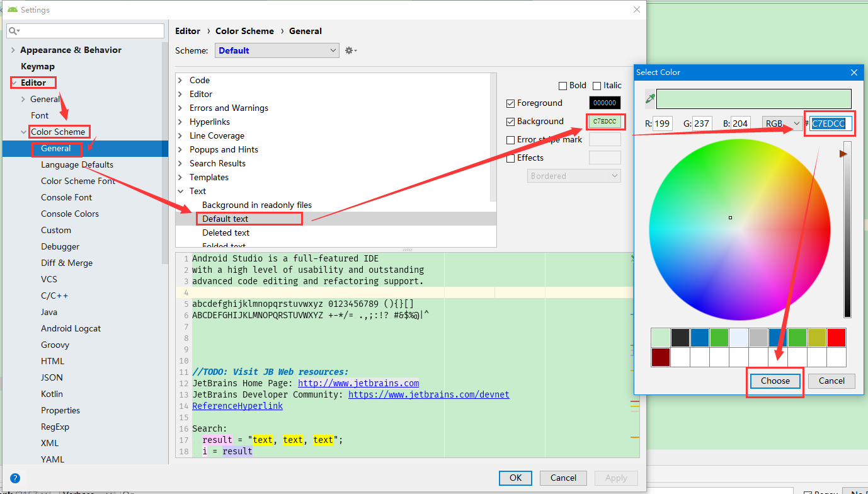
Task: Click the B value field 204
Action: [x=741, y=123]
